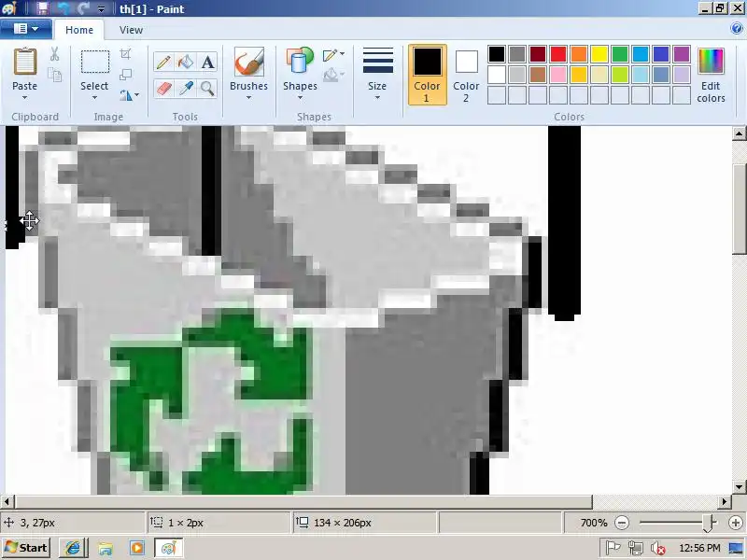Click the horizontal scrollbar right arrow
Viewport: 747px width, 560px height.
725,501
